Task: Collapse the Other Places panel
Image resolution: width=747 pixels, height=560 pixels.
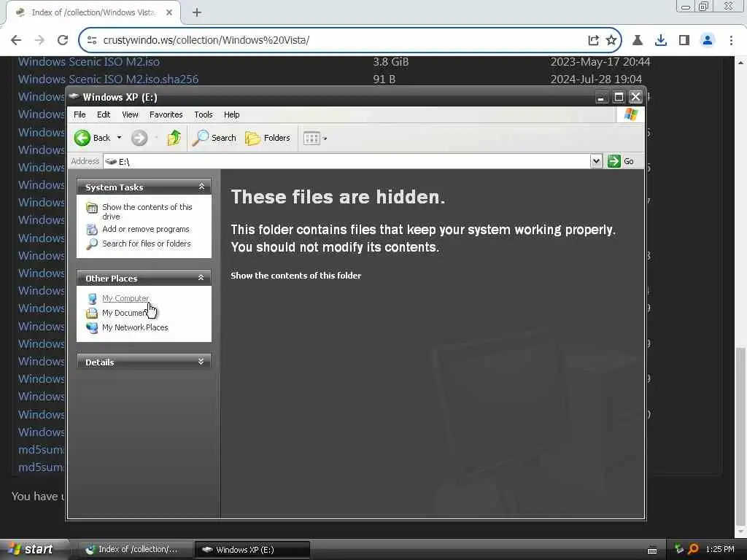Action: coord(201,278)
